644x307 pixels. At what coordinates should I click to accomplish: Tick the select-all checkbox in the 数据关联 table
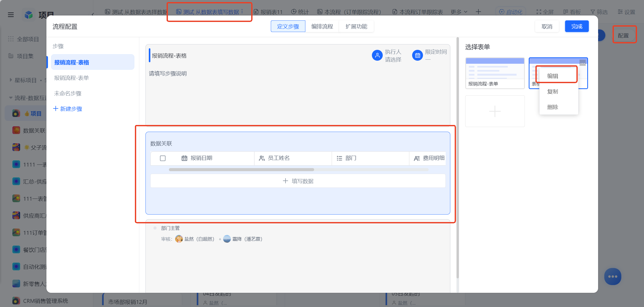pyautogui.click(x=163, y=158)
